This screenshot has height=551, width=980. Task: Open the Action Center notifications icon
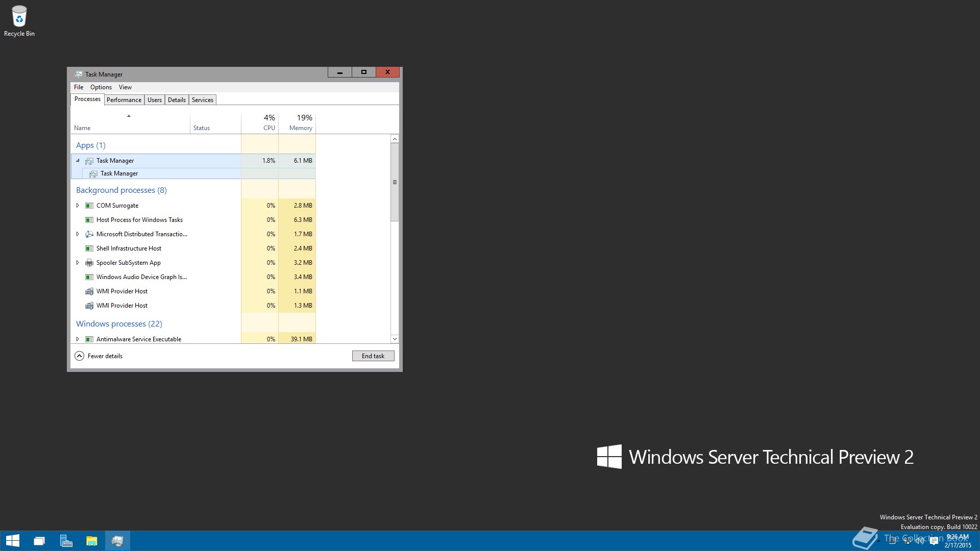pyautogui.click(x=934, y=541)
